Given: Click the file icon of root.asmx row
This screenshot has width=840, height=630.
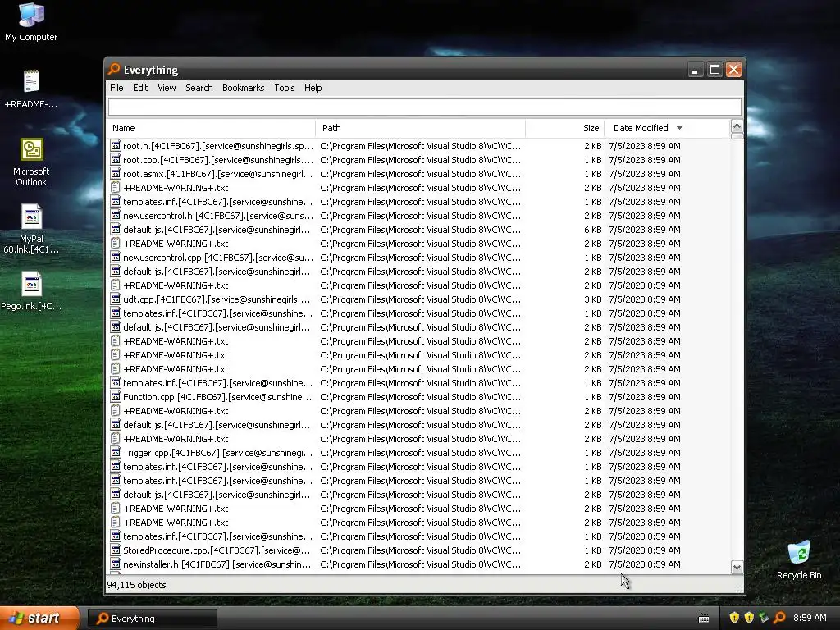Looking at the screenshot, I should tap(115, 174).
